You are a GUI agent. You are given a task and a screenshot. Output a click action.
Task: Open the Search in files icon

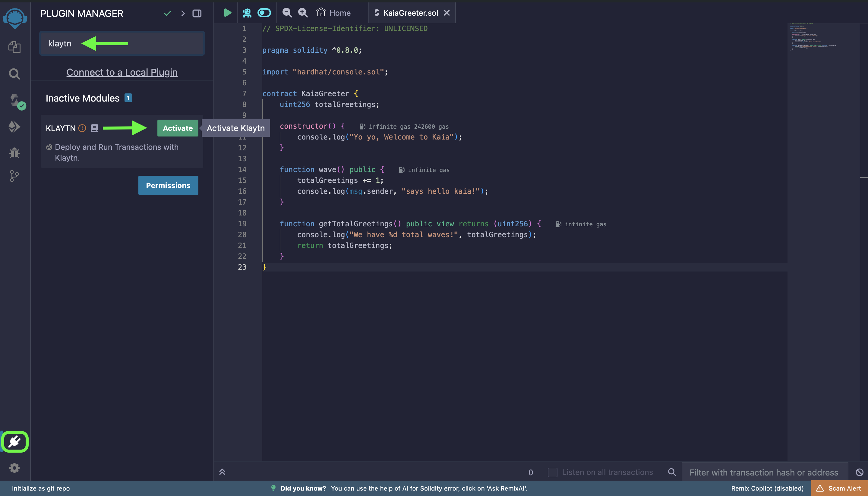tap(14, 74)
